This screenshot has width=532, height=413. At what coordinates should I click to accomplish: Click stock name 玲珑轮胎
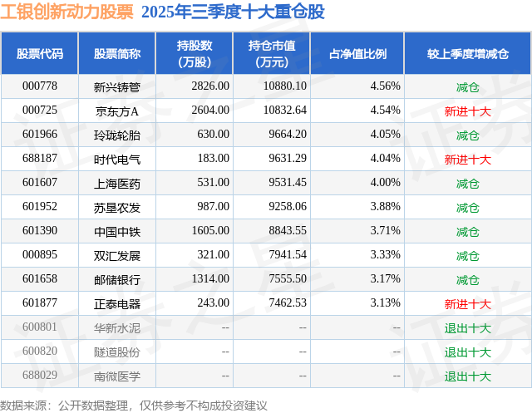(117, 135)
